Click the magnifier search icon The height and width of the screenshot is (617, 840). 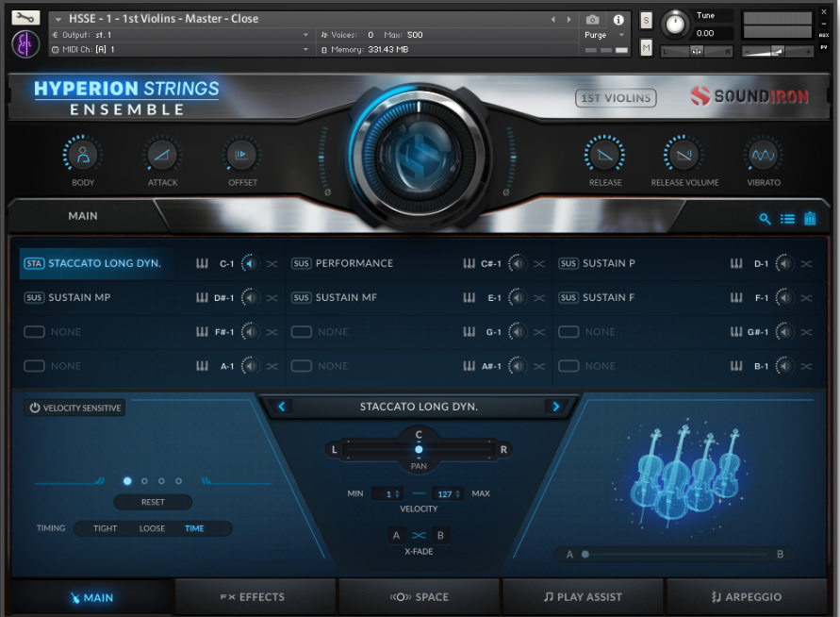766,219
